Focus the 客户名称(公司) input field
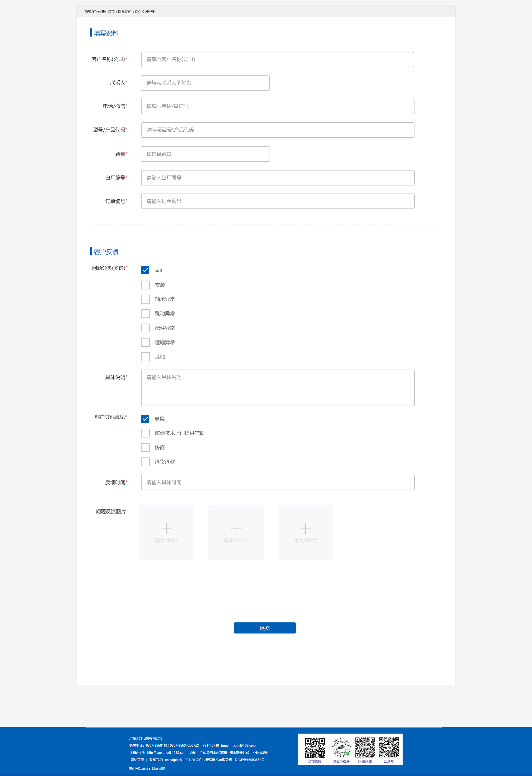The image size is (532, 776). coord(277,59)
